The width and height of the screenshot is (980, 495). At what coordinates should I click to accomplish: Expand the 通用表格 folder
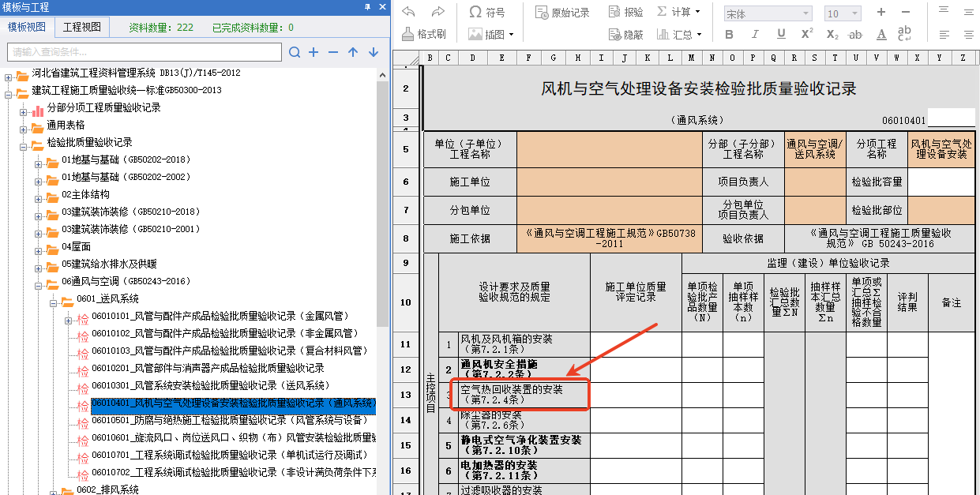(24, 129)
